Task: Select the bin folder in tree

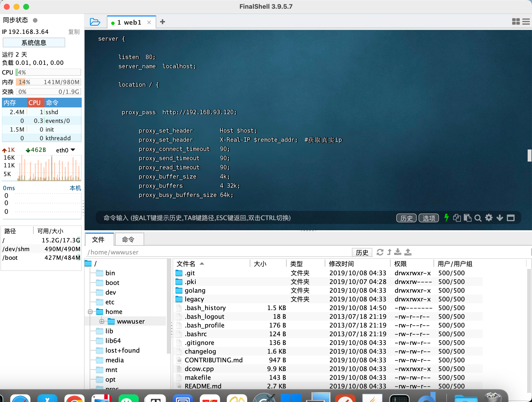Action: pos(105,273)
